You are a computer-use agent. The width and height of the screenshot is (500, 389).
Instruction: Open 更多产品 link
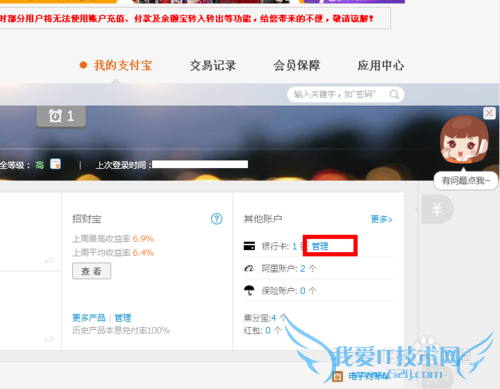pyautogui.click(x=89, y=318)
